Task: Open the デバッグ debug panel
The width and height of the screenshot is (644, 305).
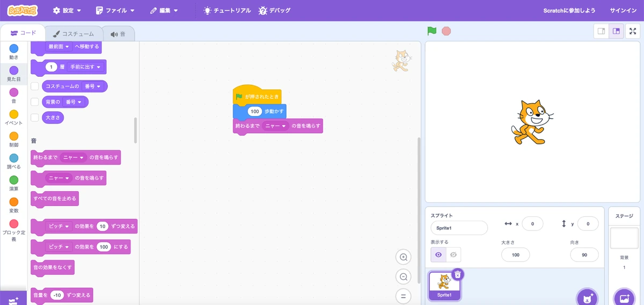Action: pos(275,10)
